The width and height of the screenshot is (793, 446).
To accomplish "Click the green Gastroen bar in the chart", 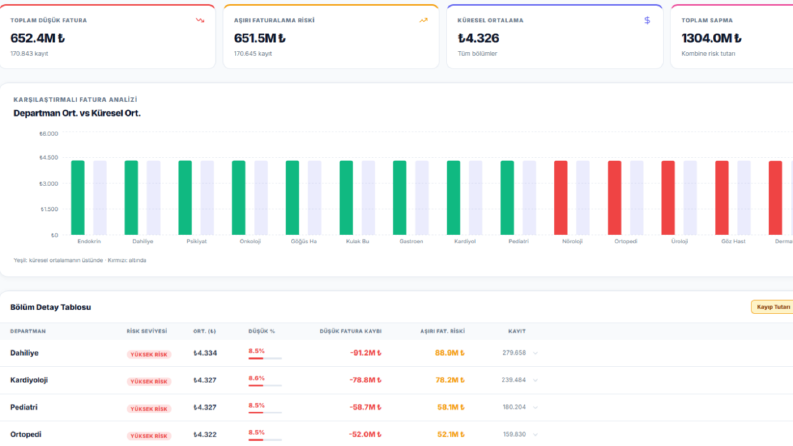I will (400, 198).
